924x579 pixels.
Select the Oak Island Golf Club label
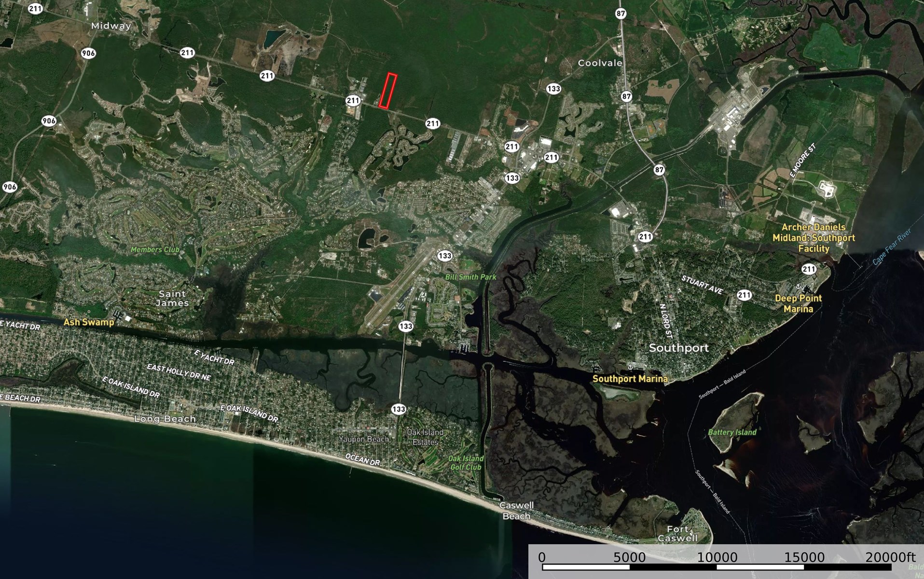pyautogui.click(x=466, y=463)
